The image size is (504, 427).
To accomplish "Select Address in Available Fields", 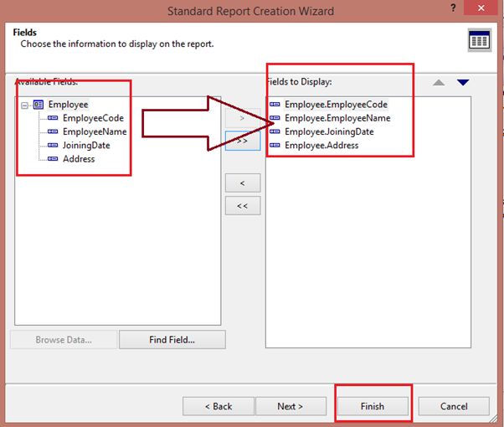I will [79, 159].
